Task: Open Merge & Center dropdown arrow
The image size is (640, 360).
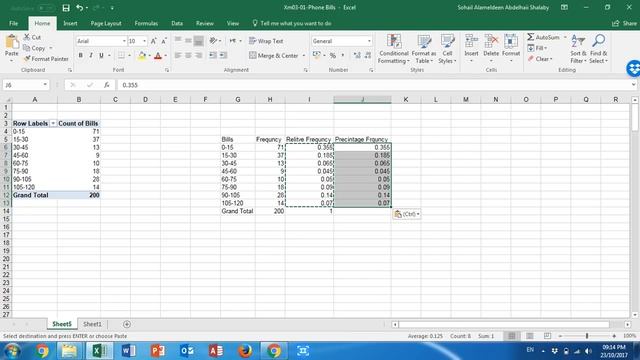Action: pyautogui.click(x=304, y=56)
